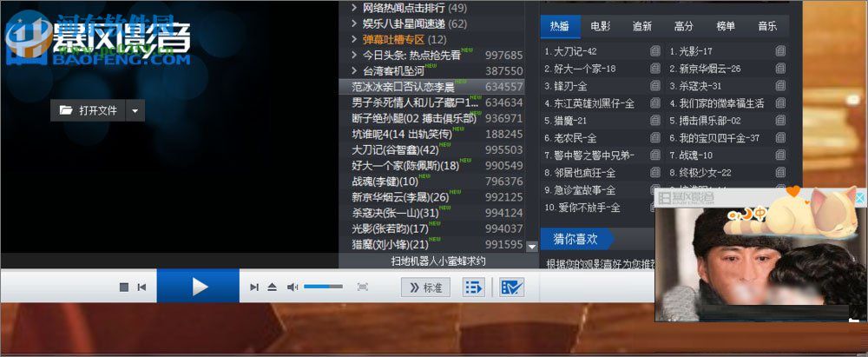Click the detail icon beside 锋刃-全

point(654,86)
